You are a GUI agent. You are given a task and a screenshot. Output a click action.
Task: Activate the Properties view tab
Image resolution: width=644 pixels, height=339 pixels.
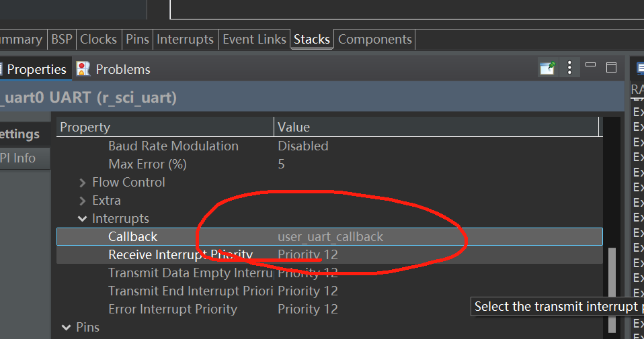[36, 69]
